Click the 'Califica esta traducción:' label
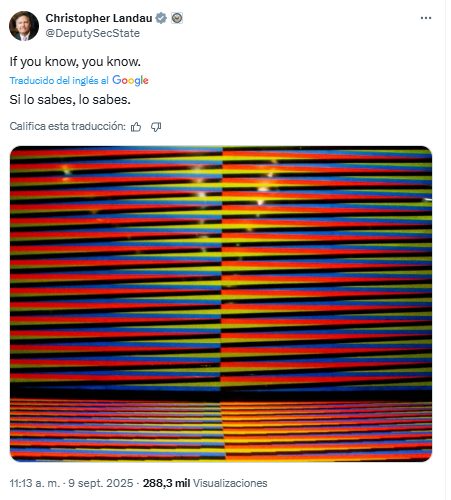Viewport: 451px width, 500px height. pyautogui.click(x=67, y=126)
